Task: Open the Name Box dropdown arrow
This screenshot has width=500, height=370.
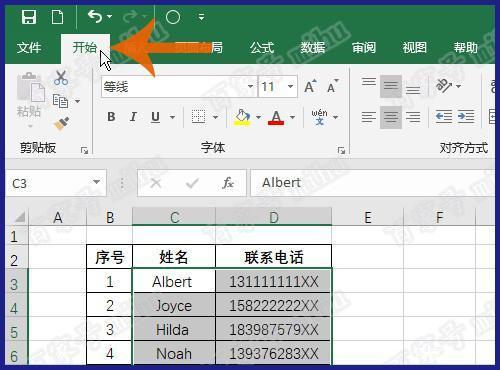Action: click(x=97, y=182)
